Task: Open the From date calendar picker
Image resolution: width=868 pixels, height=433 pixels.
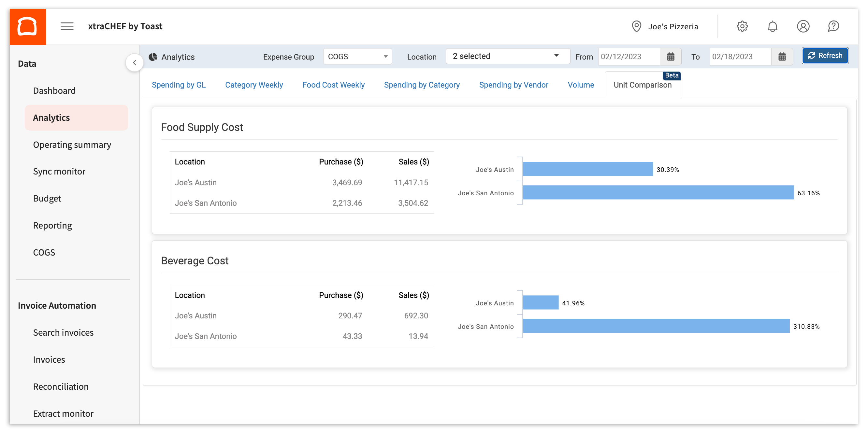Action: (670, 57)
